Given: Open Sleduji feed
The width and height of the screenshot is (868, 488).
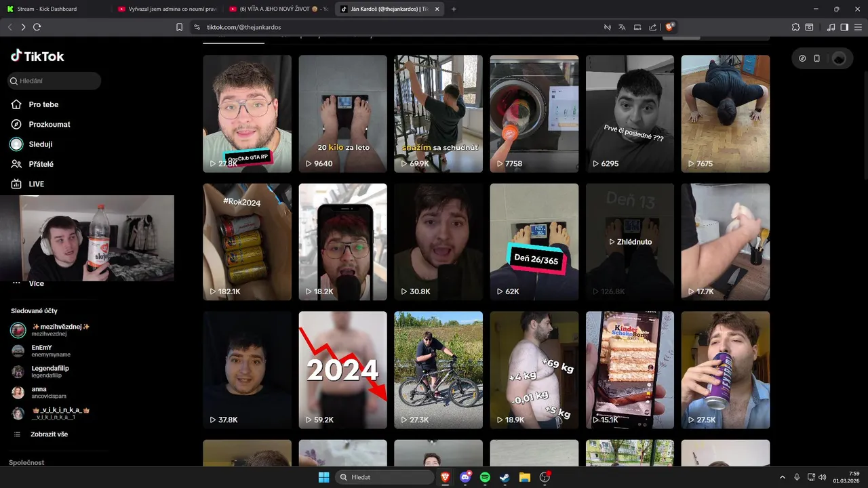Looking at the screenshot, I should (41, 144).
